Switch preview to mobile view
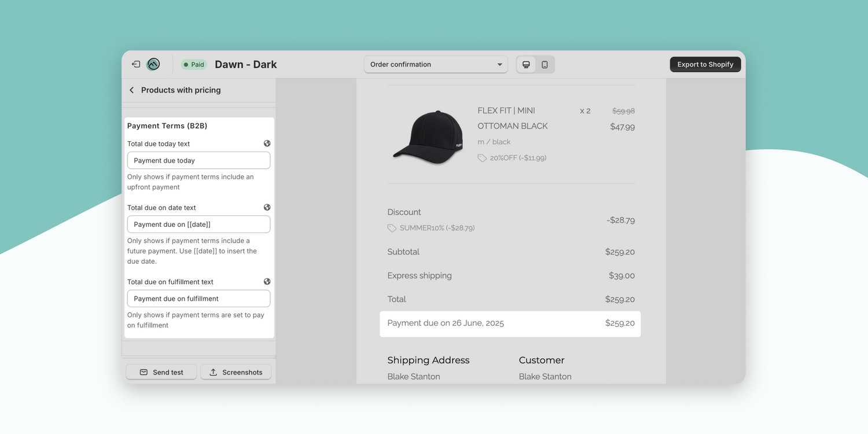The height and width of the screenshot is (434, 868). [545, 64]
